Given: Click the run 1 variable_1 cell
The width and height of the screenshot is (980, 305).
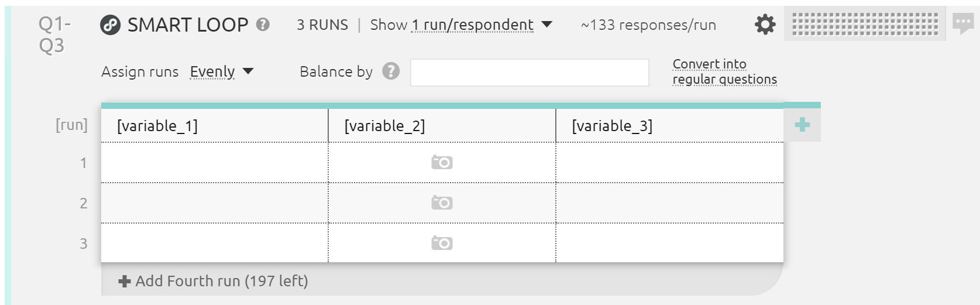Looking at the screenshot, I should pyautogui.click(x=215, y=163).
